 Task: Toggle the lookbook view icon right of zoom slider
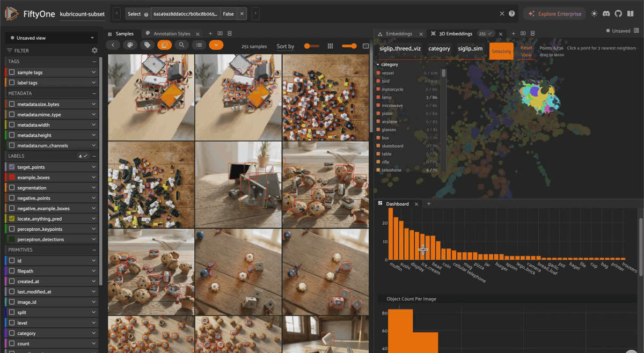point(366,46)
